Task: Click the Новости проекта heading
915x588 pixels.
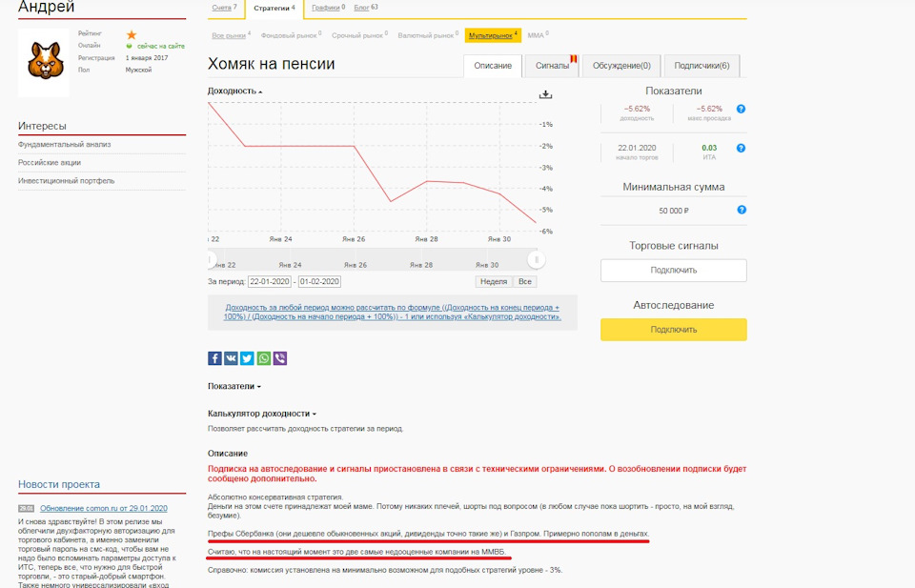Action: click(59, 484)
